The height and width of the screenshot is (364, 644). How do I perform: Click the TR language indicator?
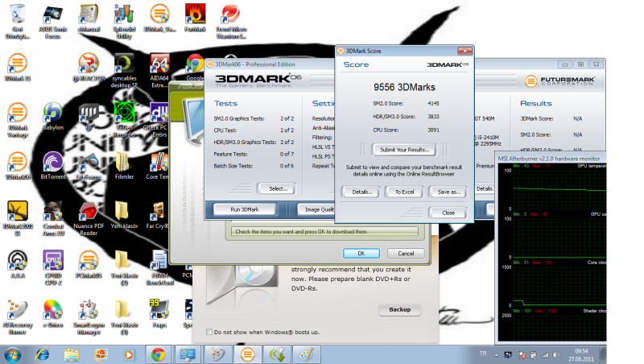(x=483, y=354)
